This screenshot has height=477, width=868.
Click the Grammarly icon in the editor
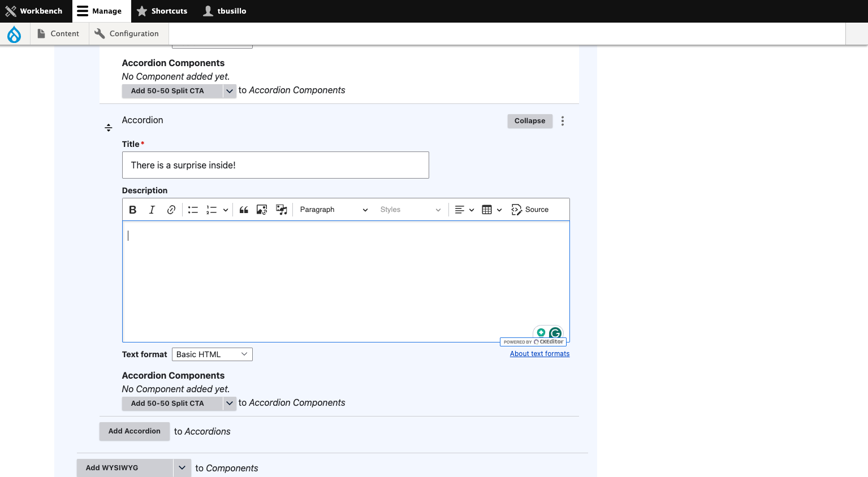(555, 333)
